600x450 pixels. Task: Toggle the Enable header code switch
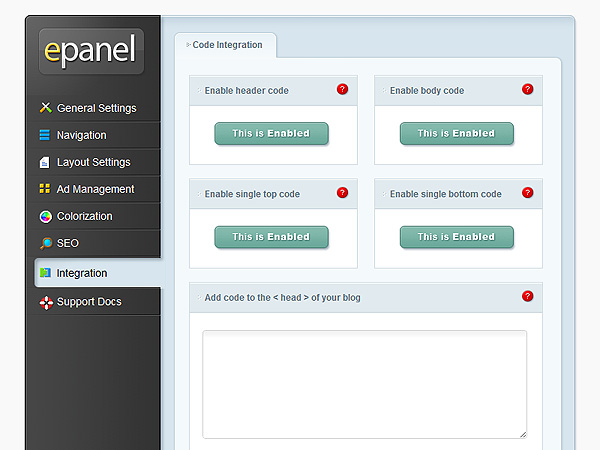point(271,134)
